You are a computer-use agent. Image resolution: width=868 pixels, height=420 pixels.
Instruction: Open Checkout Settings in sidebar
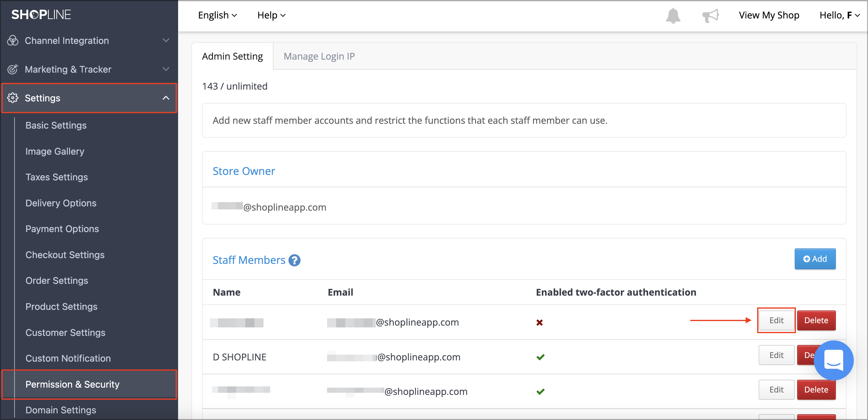[x=65, y=255]
